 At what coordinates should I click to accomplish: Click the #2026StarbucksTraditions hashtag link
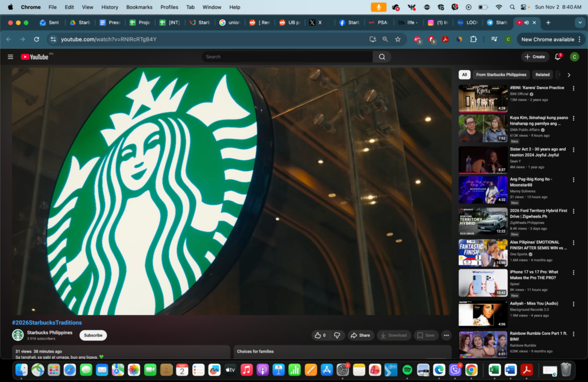coord(47,323)
